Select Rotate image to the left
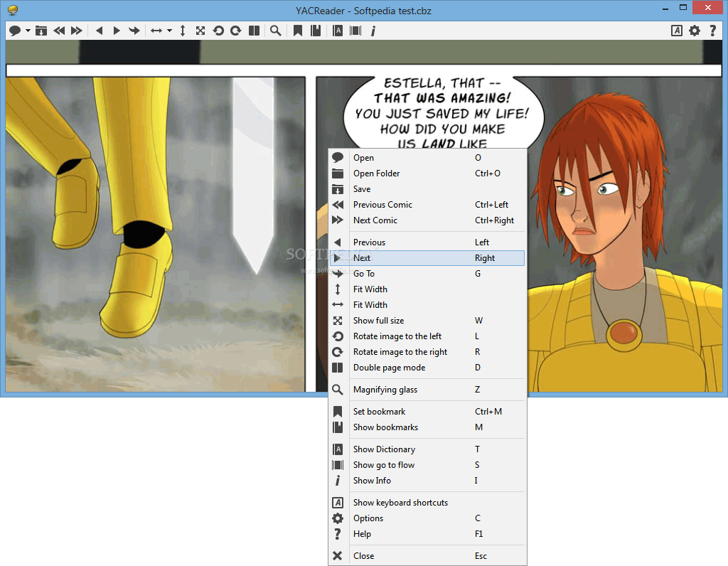Viewport: 728px width, 566px height. click(427, 336)
